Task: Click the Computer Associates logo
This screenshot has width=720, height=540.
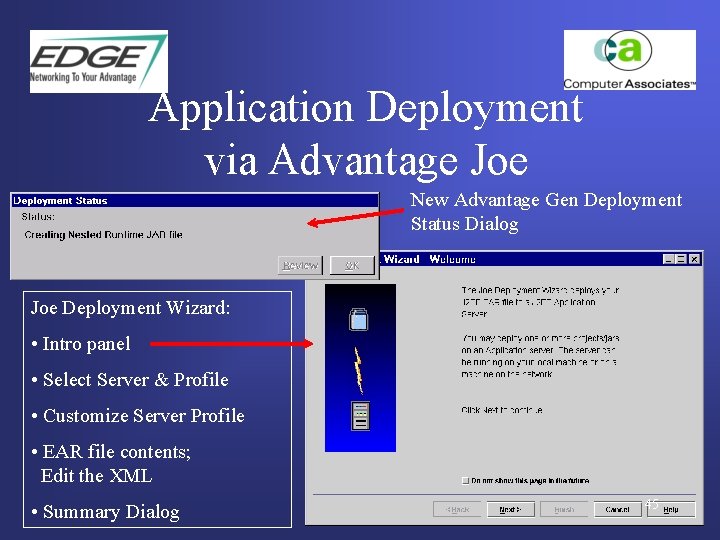Action: 630,60
